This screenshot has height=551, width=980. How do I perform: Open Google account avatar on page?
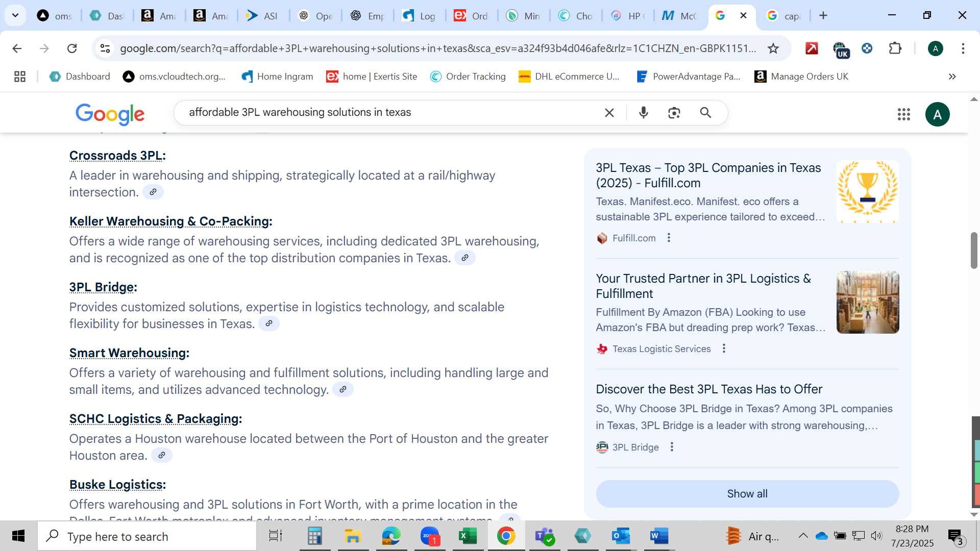coord(938,114)
